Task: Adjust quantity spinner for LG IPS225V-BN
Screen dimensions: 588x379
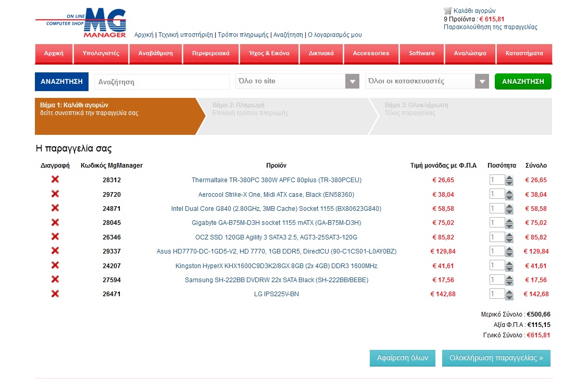Action: [509, 295]
